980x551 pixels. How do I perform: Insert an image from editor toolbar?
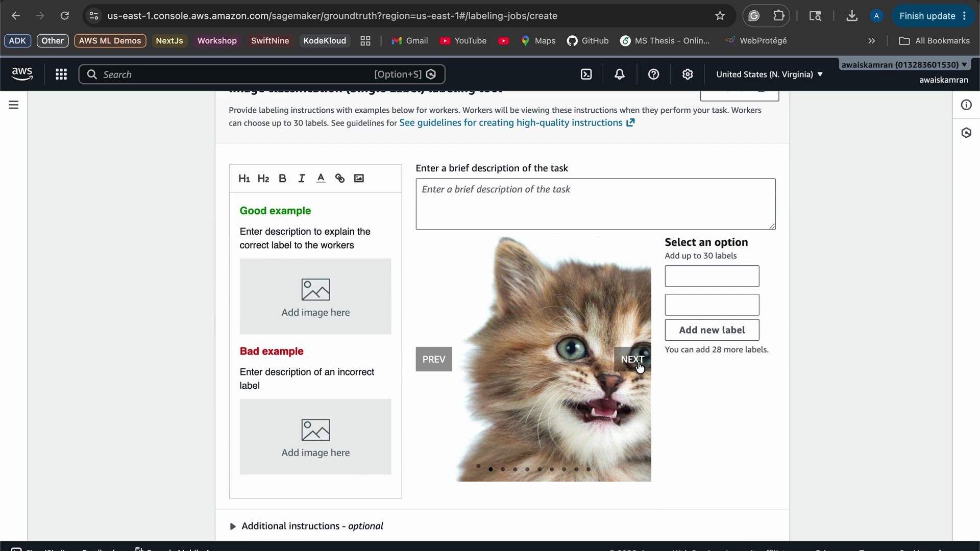click(x=359, y=179)
